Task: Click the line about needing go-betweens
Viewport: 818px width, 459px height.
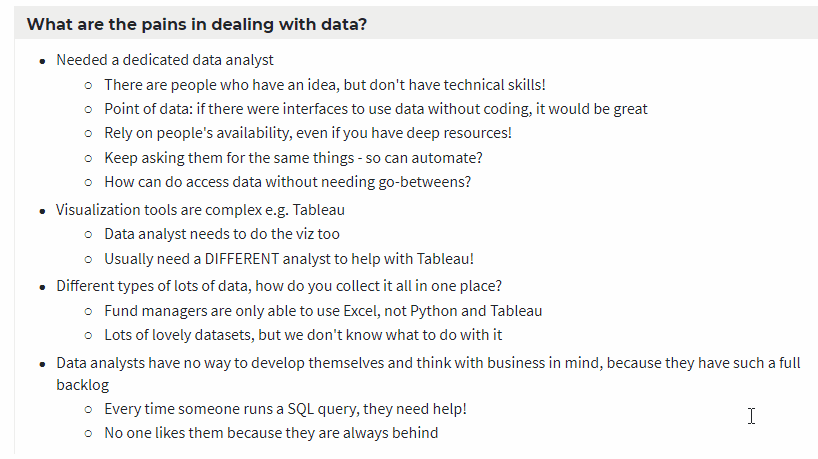Action: point(287,182)
